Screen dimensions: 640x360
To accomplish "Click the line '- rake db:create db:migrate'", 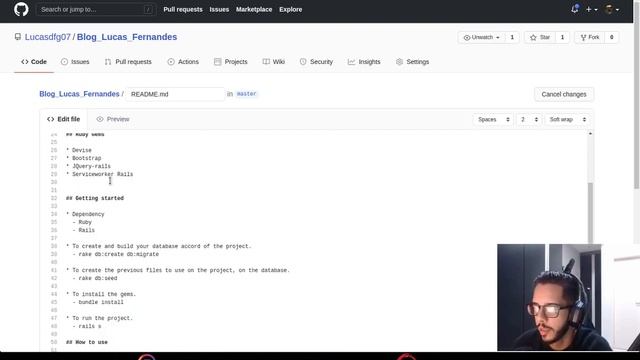I will [116, 254].
